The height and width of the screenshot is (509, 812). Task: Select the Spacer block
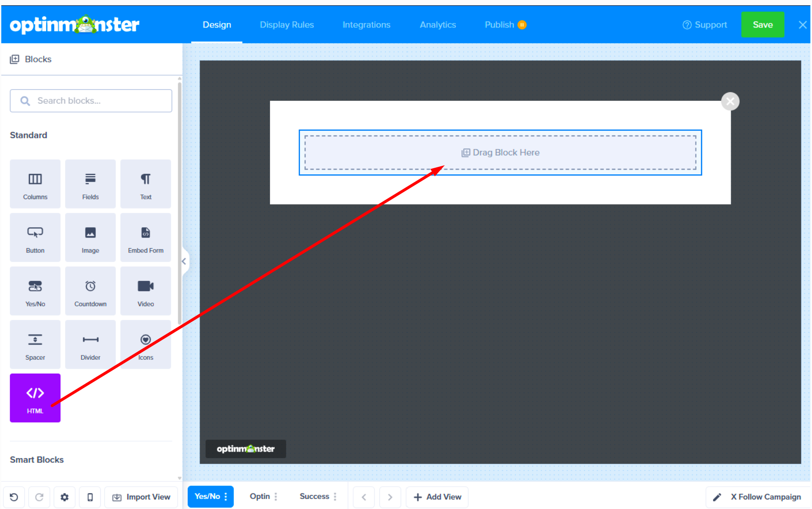pyautogui.click(x=35, y=345)
